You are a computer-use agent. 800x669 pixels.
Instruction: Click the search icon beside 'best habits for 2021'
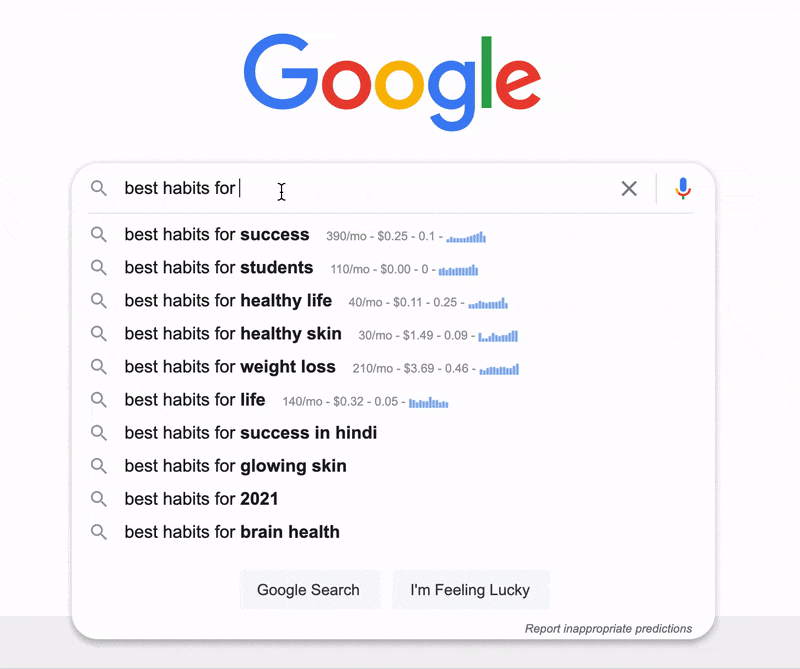(x=98, y=499)
